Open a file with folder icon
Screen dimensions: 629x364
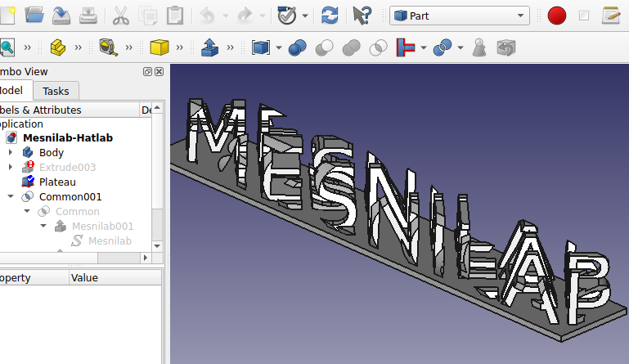tap(34, 16)
